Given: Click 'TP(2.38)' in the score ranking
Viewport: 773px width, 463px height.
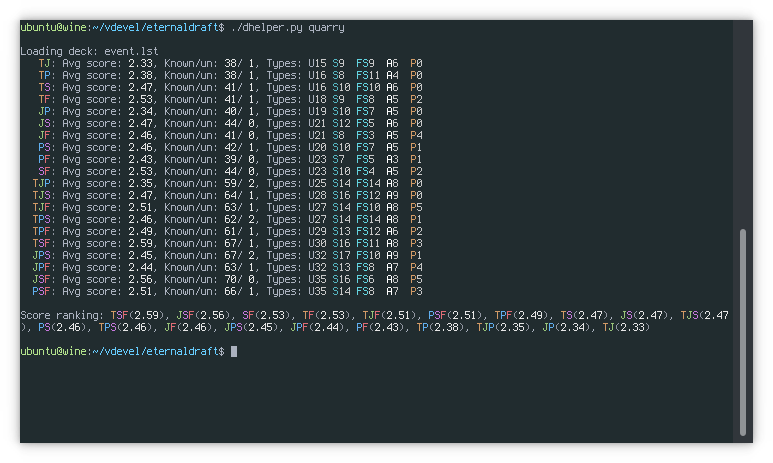Looking at the screenshot, I should (441, 327).
